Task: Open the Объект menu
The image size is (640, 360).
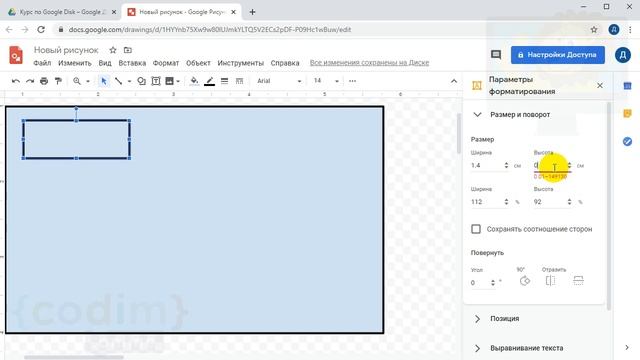Action: pyautogui.click(x=198, y=63)
